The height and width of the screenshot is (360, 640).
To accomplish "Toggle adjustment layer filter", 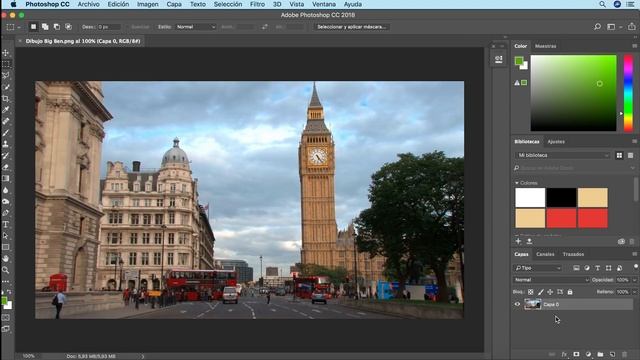I will [587, 268].
